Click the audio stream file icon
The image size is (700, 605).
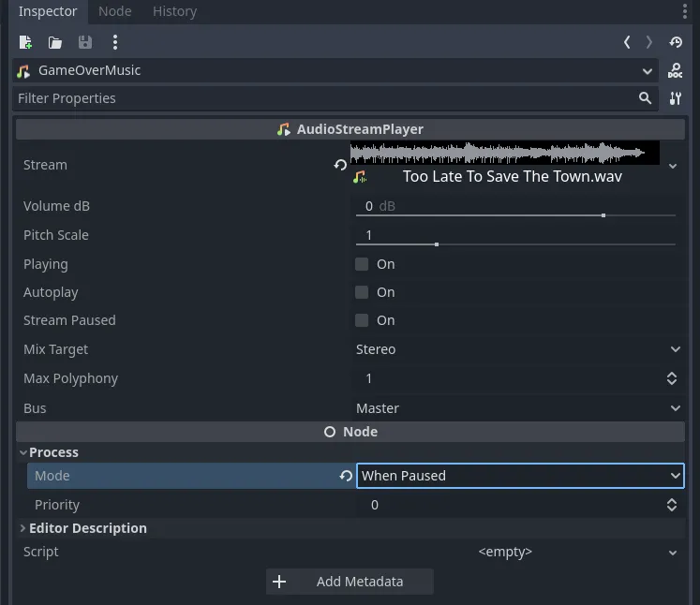pos(360,177)
